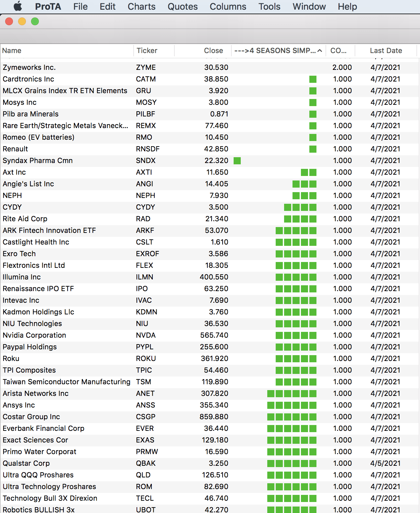Sort by the 4 SEASONS SIMP column header
420x513 pixels.
click(x=279, y=50)
